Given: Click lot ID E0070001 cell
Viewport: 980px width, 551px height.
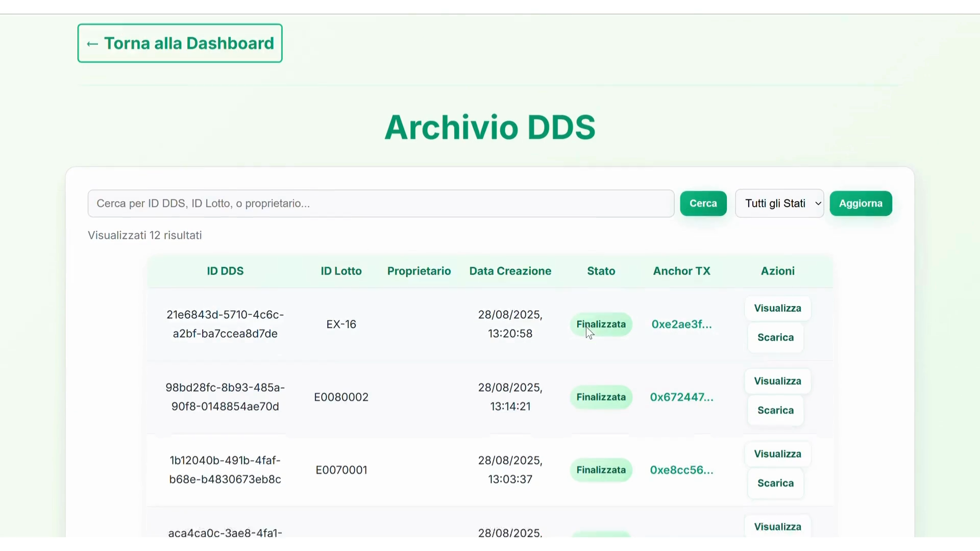Looking at the screenshot, I should [341, 470].
